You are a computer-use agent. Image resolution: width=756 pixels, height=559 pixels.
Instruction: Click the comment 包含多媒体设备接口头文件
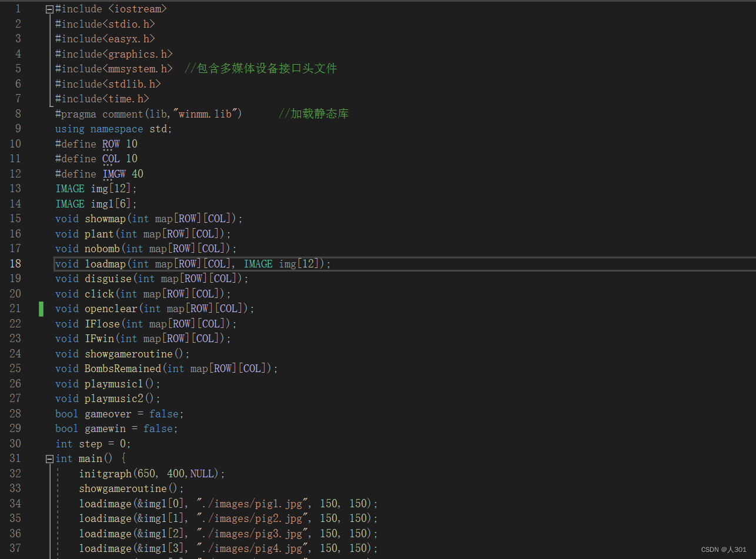(x=261, y=69)
